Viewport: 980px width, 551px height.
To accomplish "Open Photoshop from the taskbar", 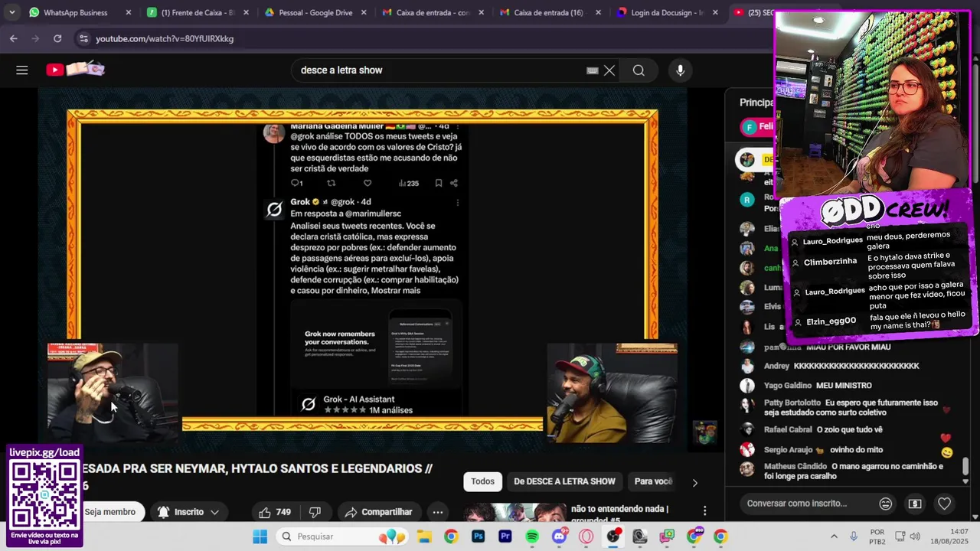I will [x=479, y=536].
